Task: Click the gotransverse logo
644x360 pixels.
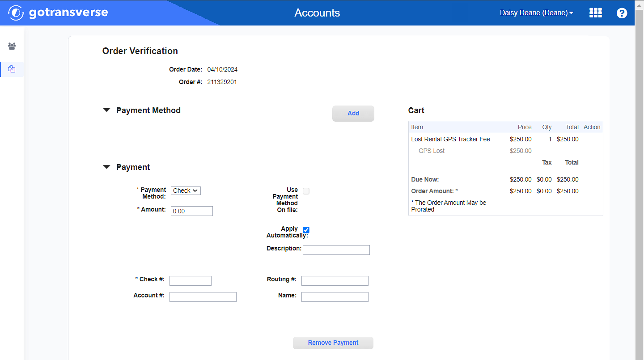Action: point(58,13)
